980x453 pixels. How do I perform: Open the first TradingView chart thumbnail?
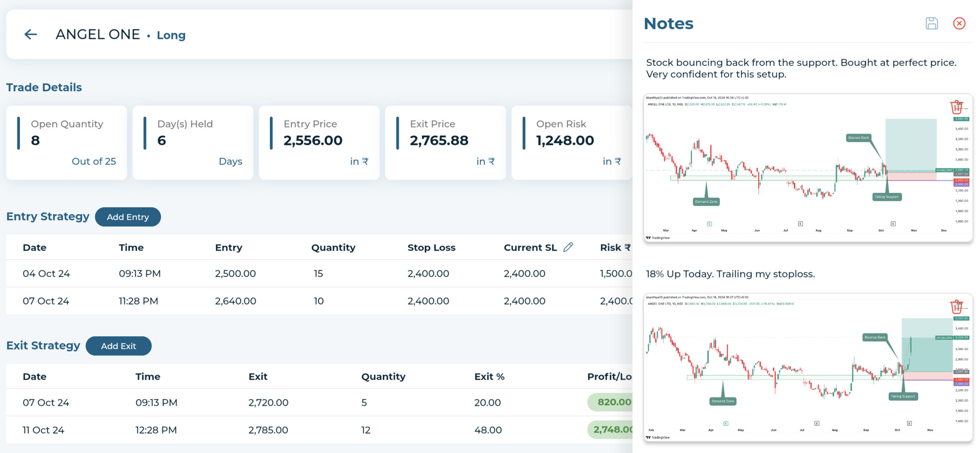[x=808, y=168]
